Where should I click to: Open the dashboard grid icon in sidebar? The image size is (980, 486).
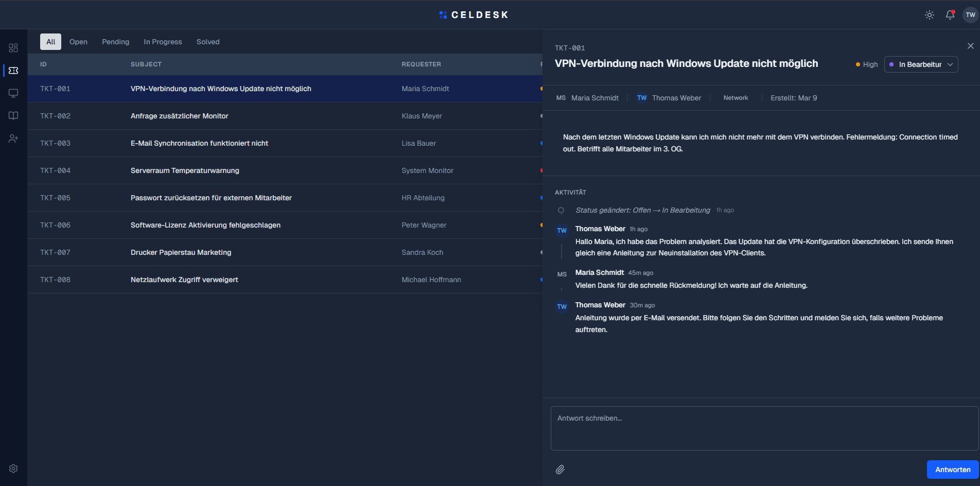pos(13,48)
